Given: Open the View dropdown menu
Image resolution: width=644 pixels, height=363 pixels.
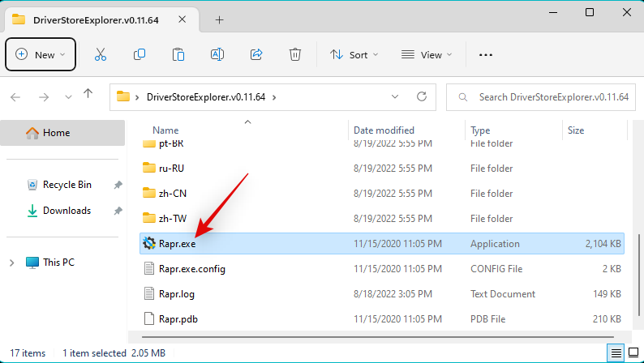Looking at the screenshot, I should (427, 54).
